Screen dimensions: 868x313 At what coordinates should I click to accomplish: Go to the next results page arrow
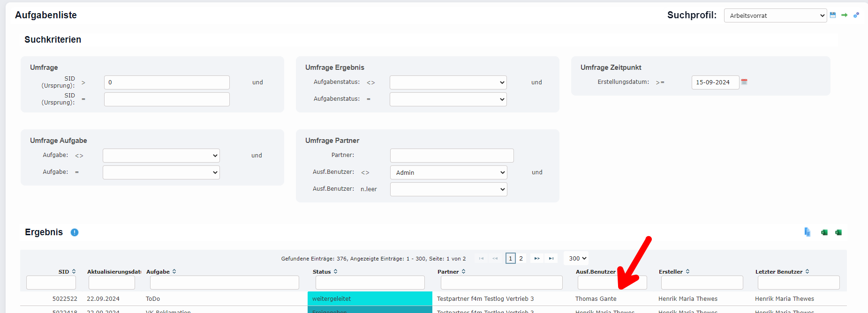pos(537,259)
